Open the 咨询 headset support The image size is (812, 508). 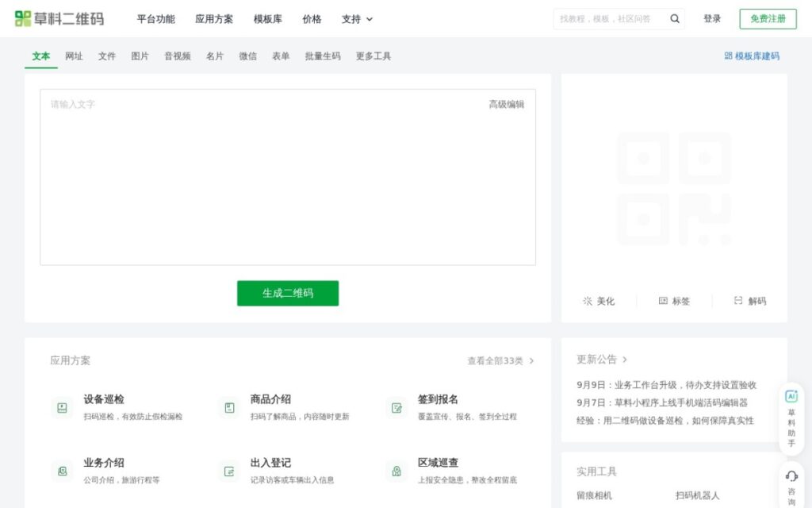791,487
